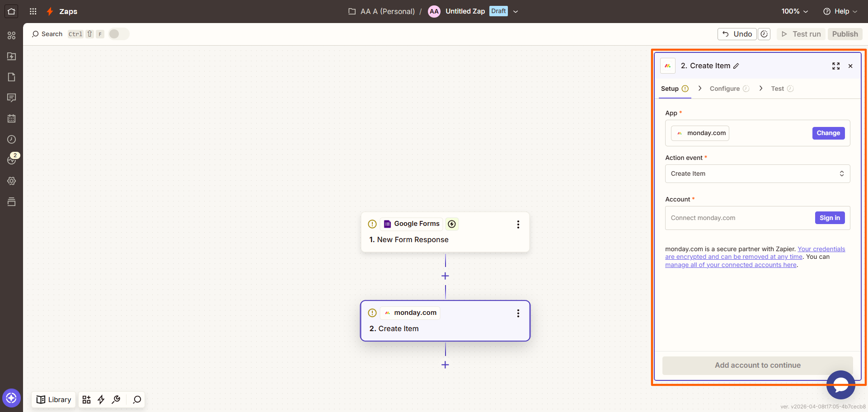
Task: Open the Zaps lightning bolt icon in top bar
Action: coord(49,11)
